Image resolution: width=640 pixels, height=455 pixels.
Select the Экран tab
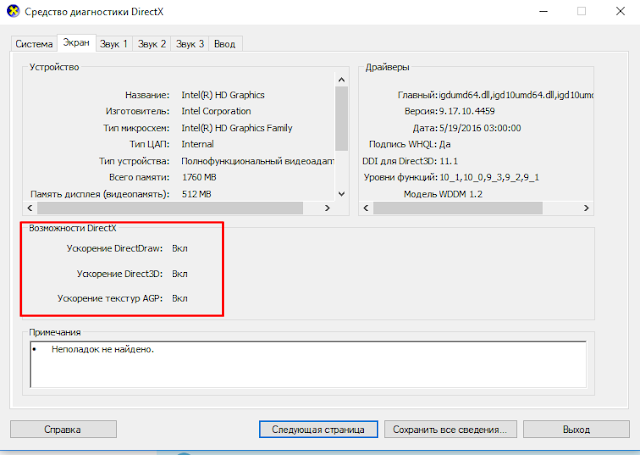[x=76, y=43]
